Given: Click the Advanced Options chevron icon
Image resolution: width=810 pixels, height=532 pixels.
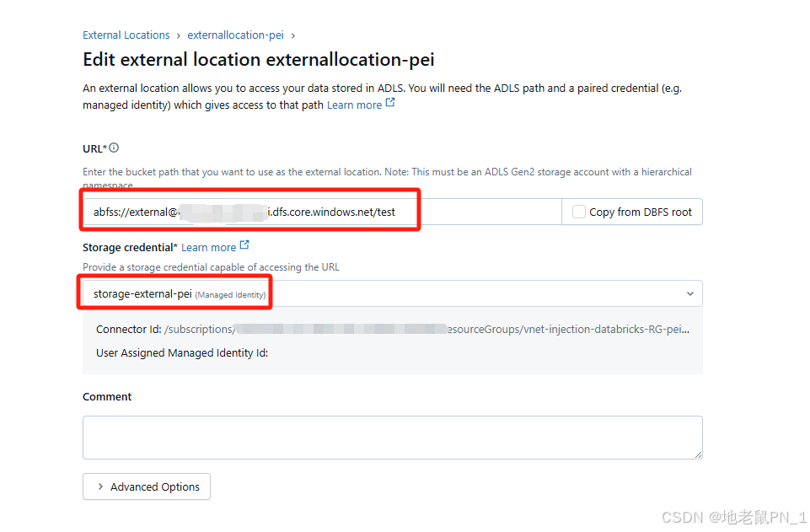Looking at the screenshot, I should coord(103,486).
